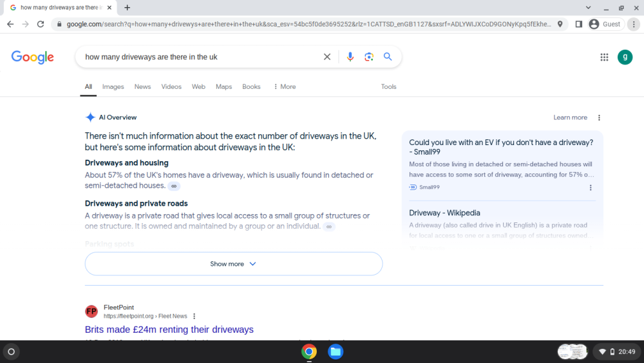Click the address bar URL
This screenshot has width=644, height=363.
click(309, 25)
